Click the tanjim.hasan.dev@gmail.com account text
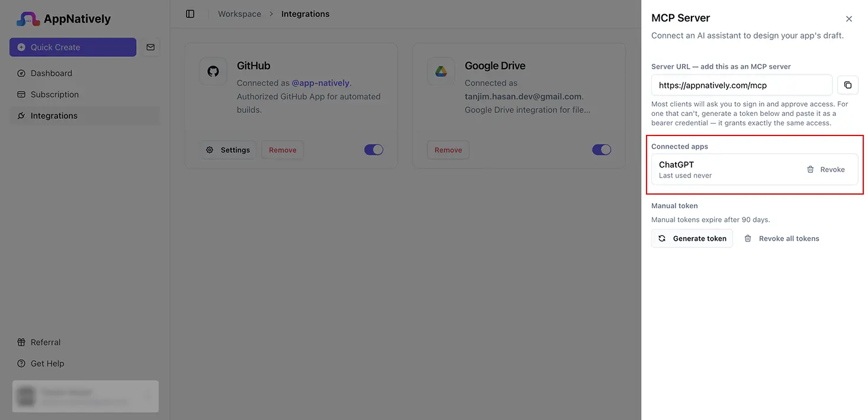Screen dimensions: 868x420 [523, 96]
